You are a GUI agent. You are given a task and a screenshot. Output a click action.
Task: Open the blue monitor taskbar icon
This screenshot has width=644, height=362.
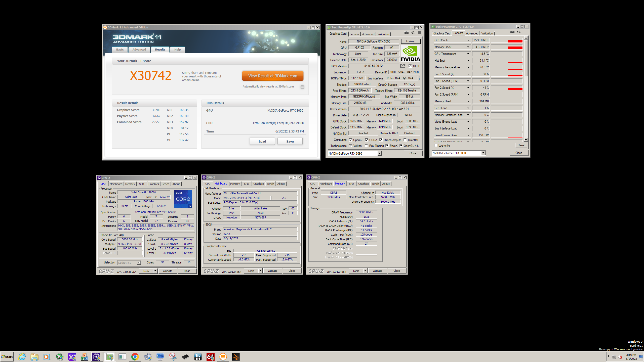(x=160, y=357)
